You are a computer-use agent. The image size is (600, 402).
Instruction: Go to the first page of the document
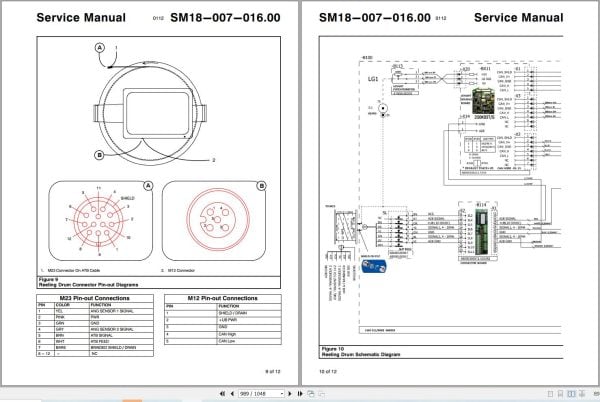coord(222,394)
